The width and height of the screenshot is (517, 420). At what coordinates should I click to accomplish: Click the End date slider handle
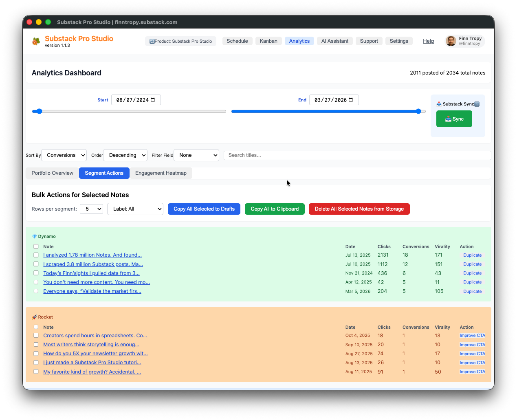tap(418, 111)
